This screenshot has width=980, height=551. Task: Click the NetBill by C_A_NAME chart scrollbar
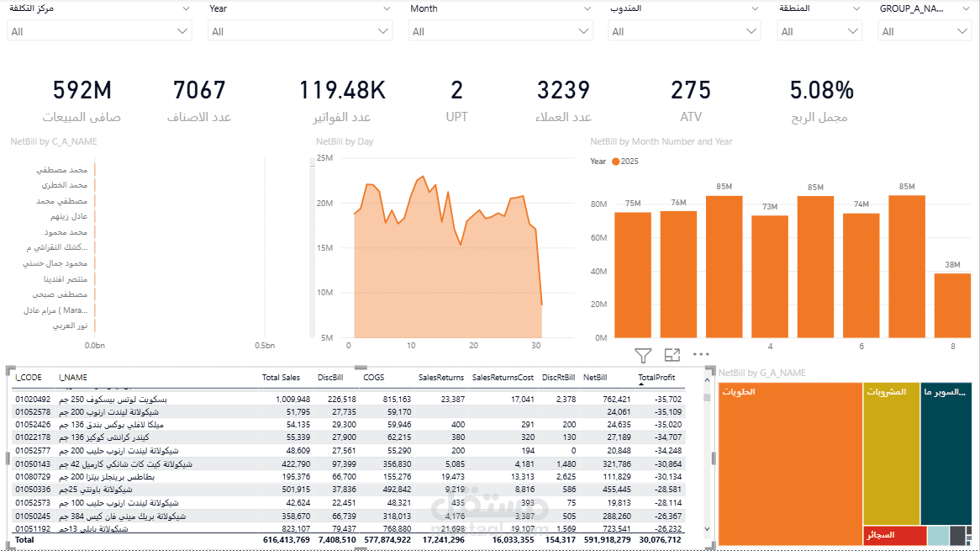point(313,247)
